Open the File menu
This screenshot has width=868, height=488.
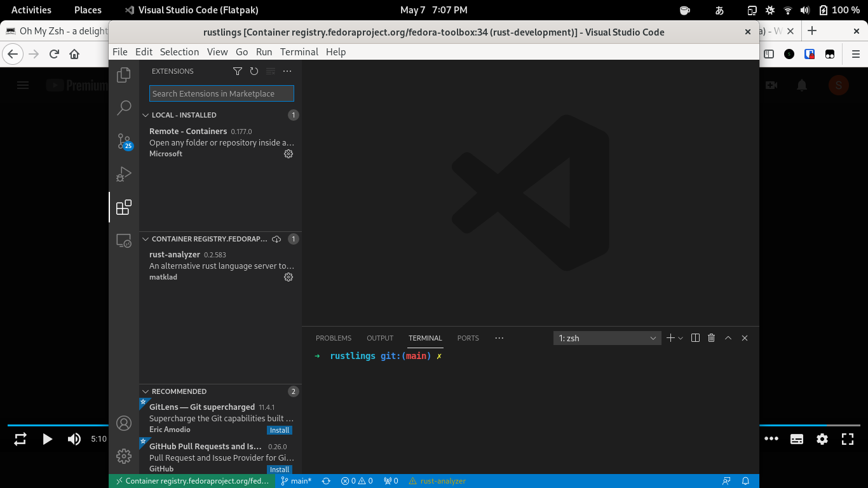(x=120, y=52)
